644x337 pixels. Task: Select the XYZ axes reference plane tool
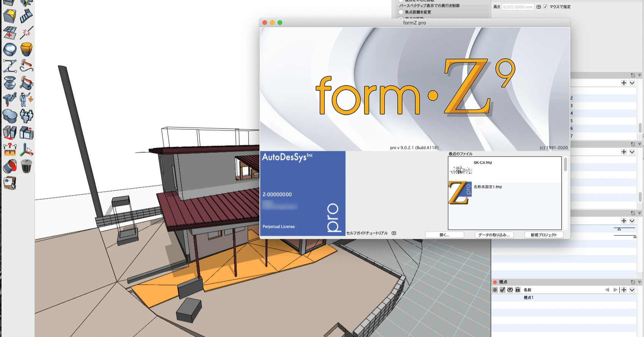click(x=26, y=149)
